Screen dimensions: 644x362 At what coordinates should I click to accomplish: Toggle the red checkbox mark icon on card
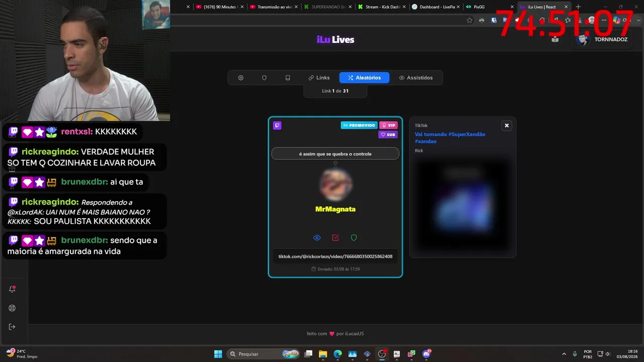click(x=336, y=238)
